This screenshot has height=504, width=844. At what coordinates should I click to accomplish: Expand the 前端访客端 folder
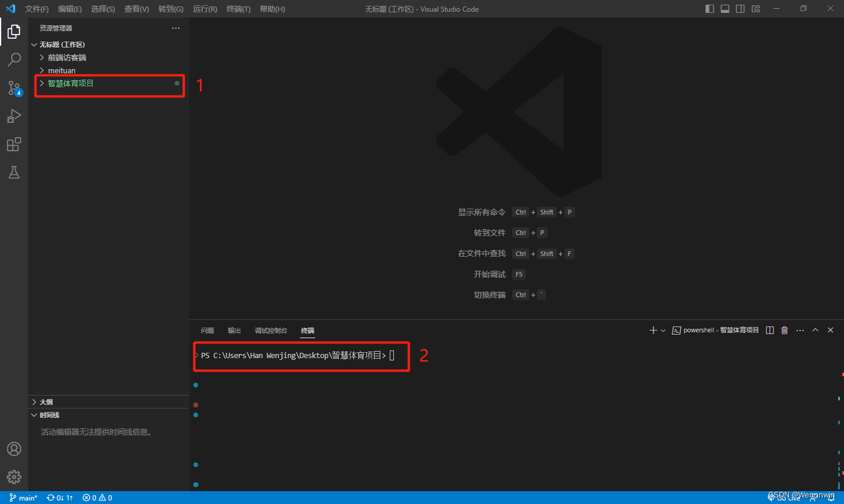(x=108, y=57)
